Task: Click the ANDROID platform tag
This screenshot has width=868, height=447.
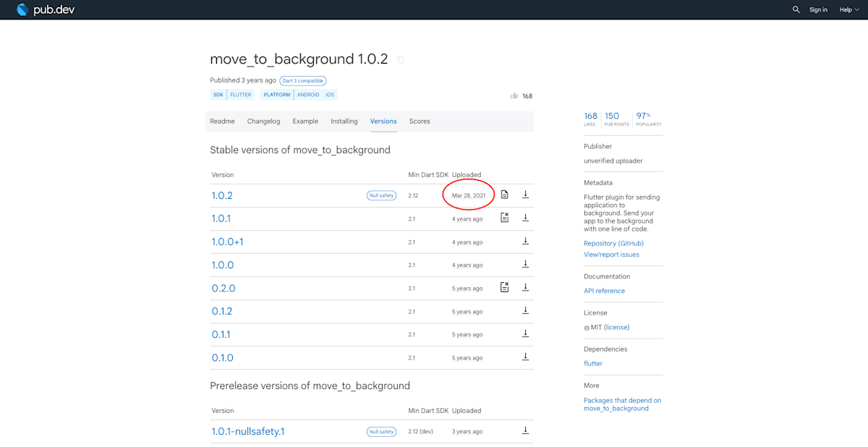Action: tap(308, 95)
